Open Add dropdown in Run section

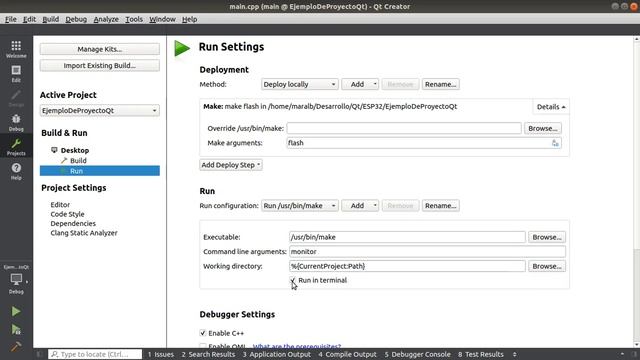pyautogui.click(x=360, y=205)
